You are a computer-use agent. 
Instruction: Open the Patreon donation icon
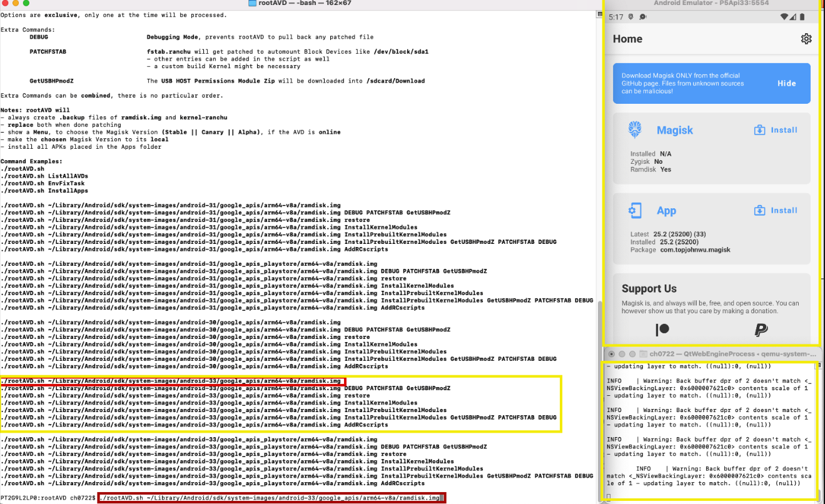point(662,330)
